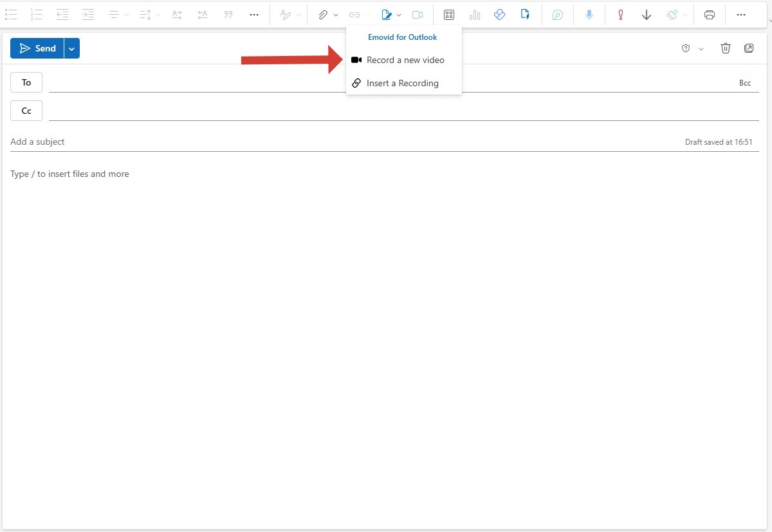Select "Record a new video" menu item
This screenshot has width=772, height=532.
405,60
